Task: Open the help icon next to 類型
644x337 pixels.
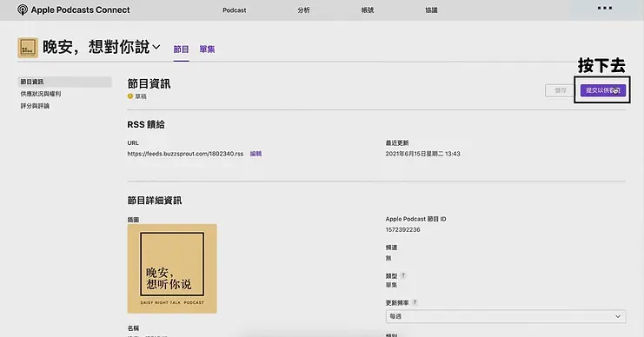Action: pos(403,275)
